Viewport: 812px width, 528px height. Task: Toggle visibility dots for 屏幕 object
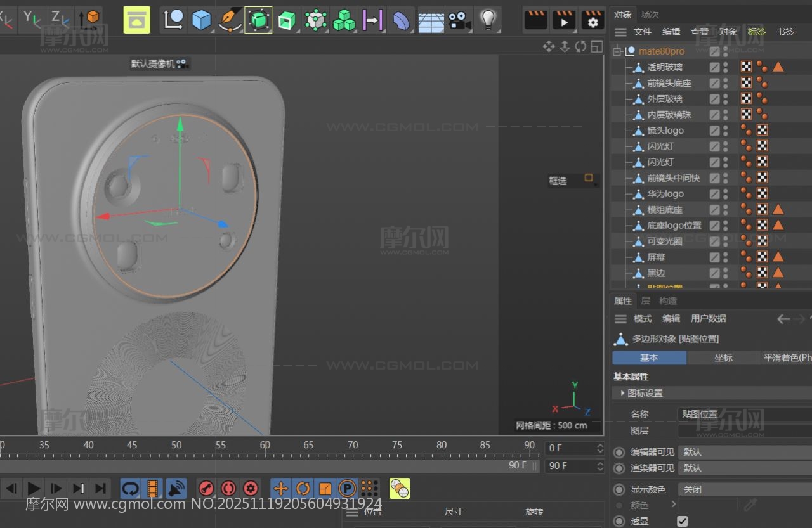726,257
